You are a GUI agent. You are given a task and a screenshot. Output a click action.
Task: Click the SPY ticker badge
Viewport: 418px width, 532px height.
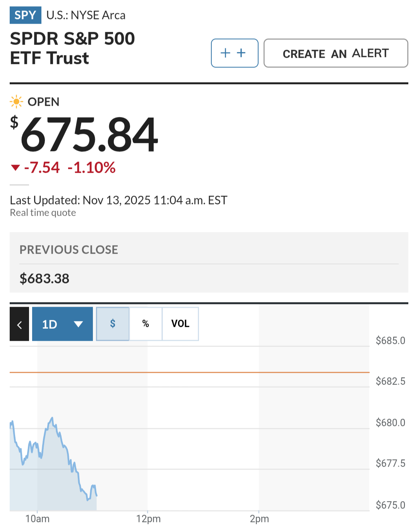(x=25, y=15)
